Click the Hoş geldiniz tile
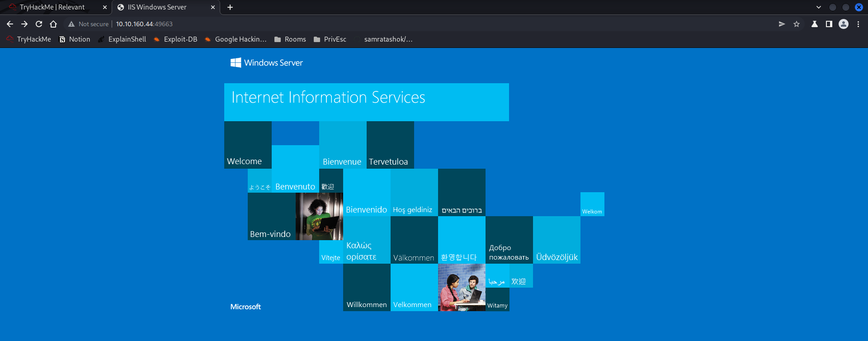Image resolution: width=868 pixels, height=341 pixels. pos(414,192)
